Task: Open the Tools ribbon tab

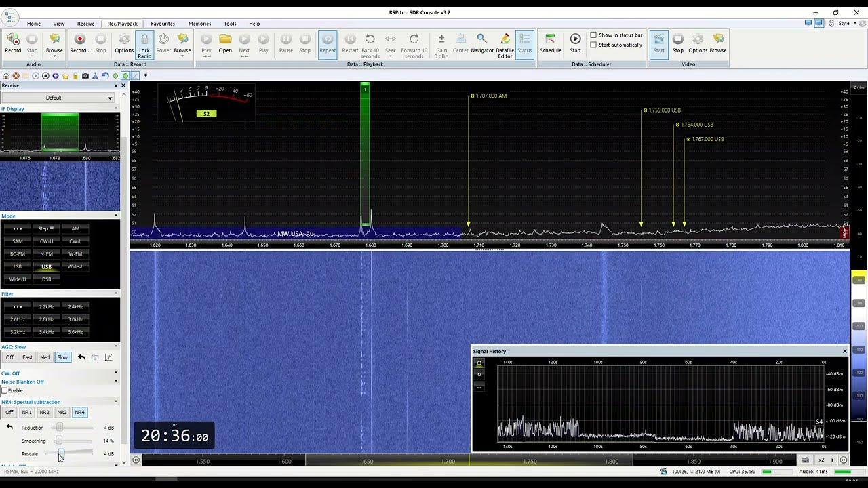Action: (230, 24)
